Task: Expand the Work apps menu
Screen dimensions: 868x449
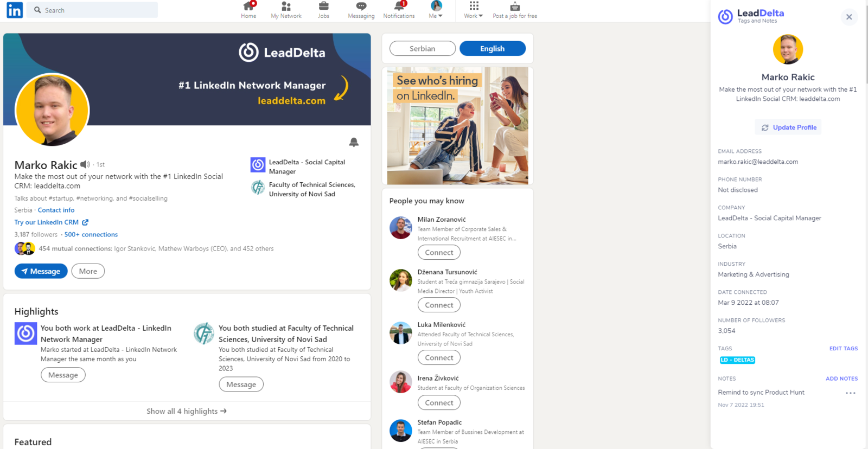Action: pos(473,10)
